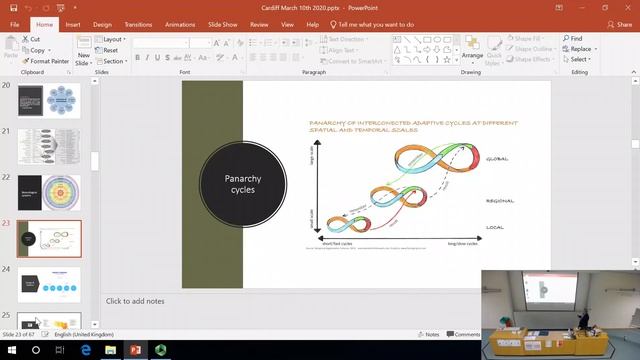Open the File tab

pyautogui.click(x=15, y=24)
